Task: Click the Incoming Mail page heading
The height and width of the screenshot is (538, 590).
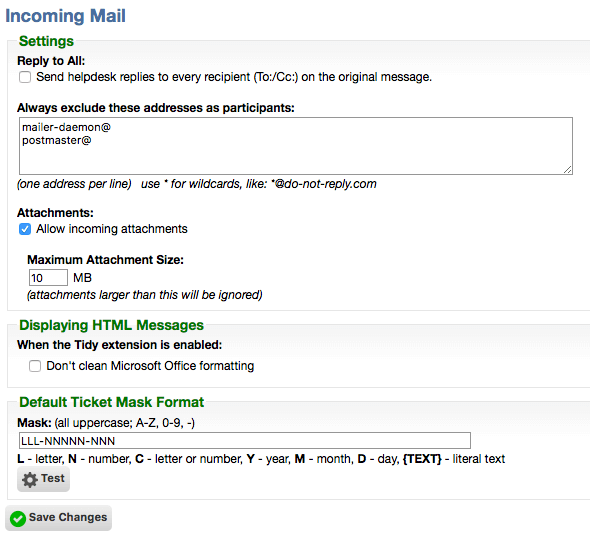Action: 65,16
